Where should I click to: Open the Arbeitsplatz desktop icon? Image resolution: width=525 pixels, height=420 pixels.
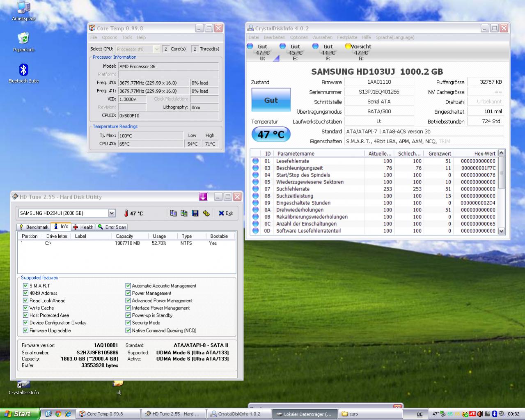pos(24,11)
